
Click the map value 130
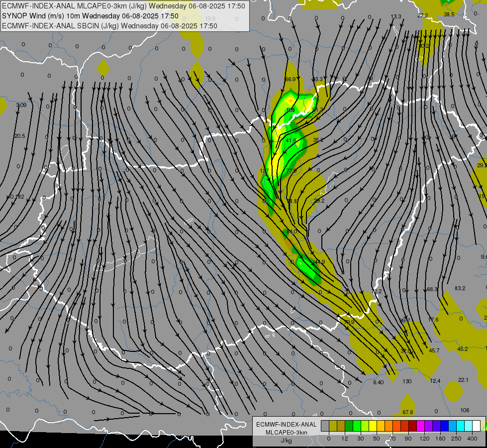[407, 381]
